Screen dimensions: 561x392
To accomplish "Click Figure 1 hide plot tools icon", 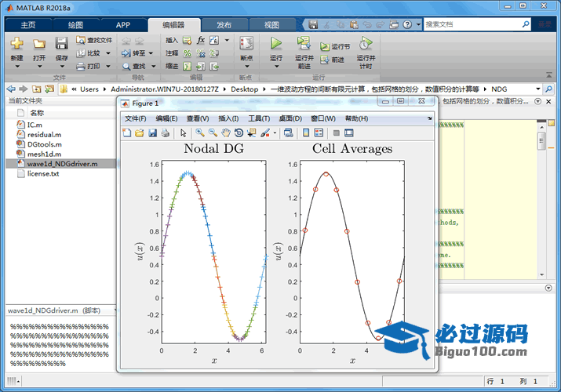I will pos(337,133).
